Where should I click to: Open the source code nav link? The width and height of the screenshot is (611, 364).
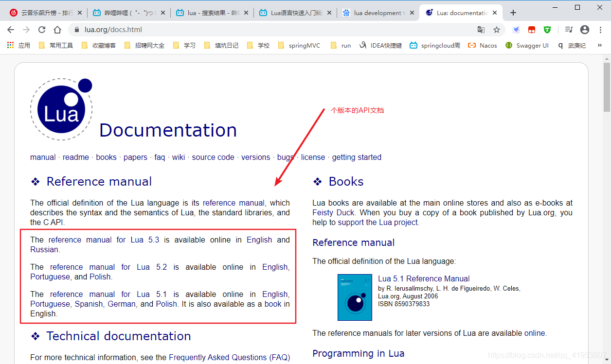click(x=213, y=157)
